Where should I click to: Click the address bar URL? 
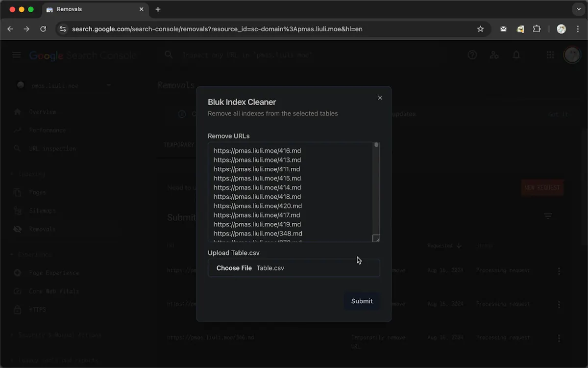217,29
